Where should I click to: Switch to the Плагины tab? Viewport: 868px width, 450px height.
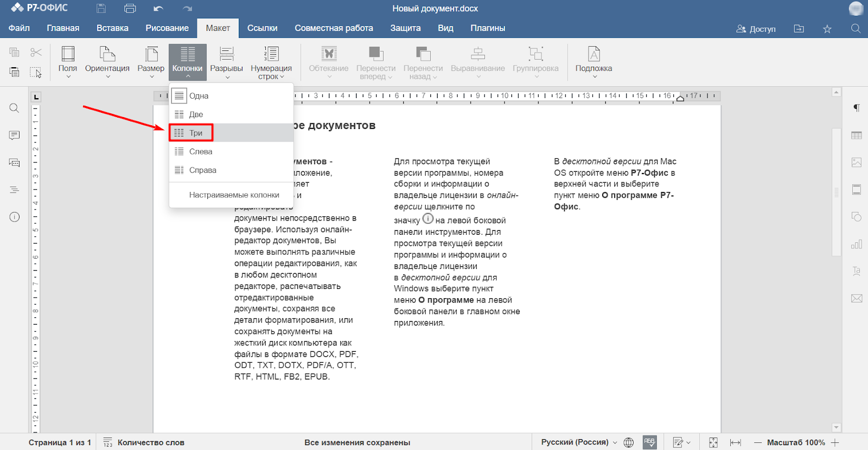coord(488,28)
